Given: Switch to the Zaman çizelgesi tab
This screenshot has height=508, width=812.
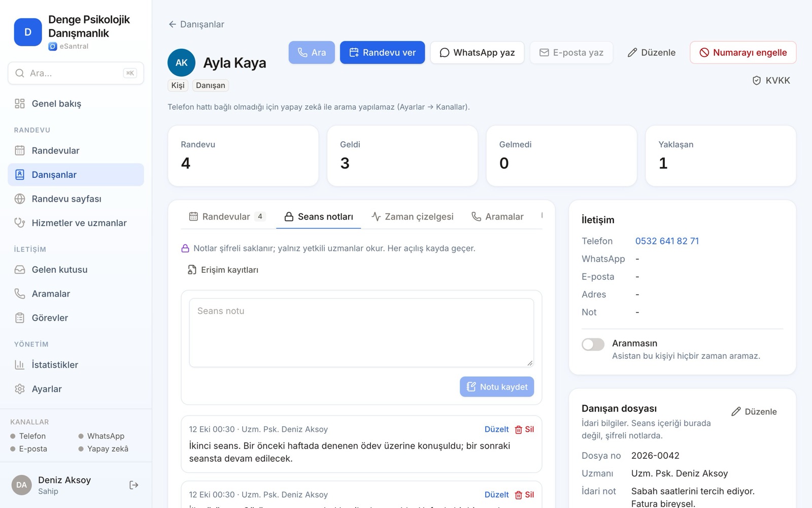Looking at the screenshot, I should tap(412, 216).
